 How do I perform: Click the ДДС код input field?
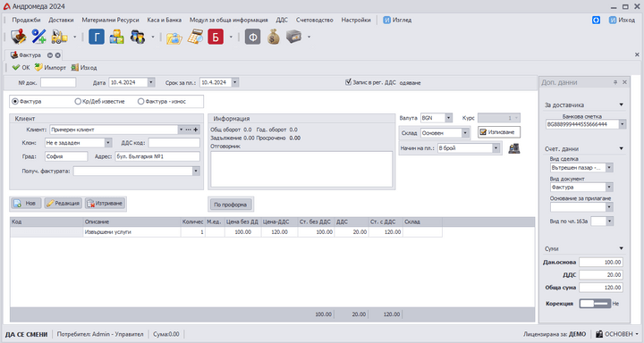click(174, 143)
